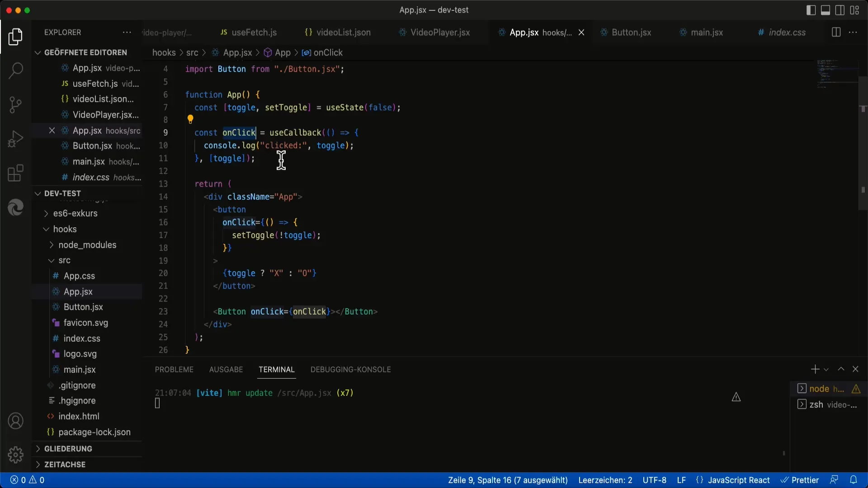Image resolution: width=868 pixels, height=488 pixels.
Task: Select the TERMINAL panel tab
Action: [x=277, y=370]
